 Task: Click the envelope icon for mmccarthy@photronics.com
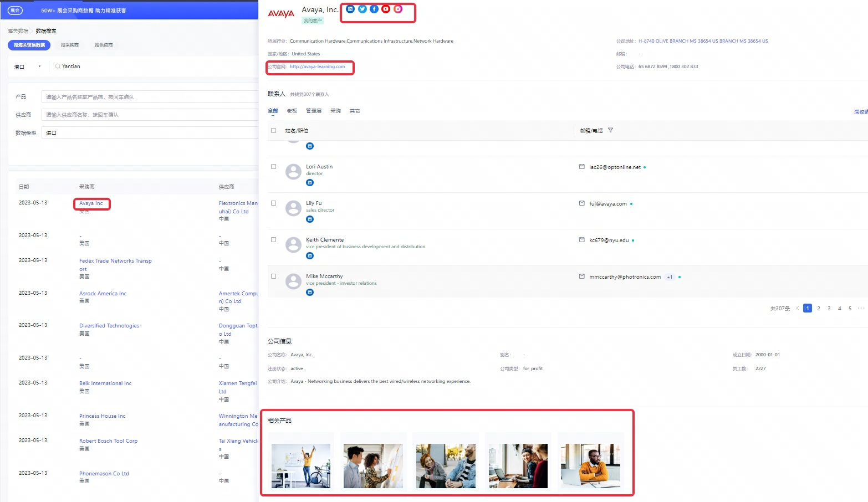[x=582, y=276]
